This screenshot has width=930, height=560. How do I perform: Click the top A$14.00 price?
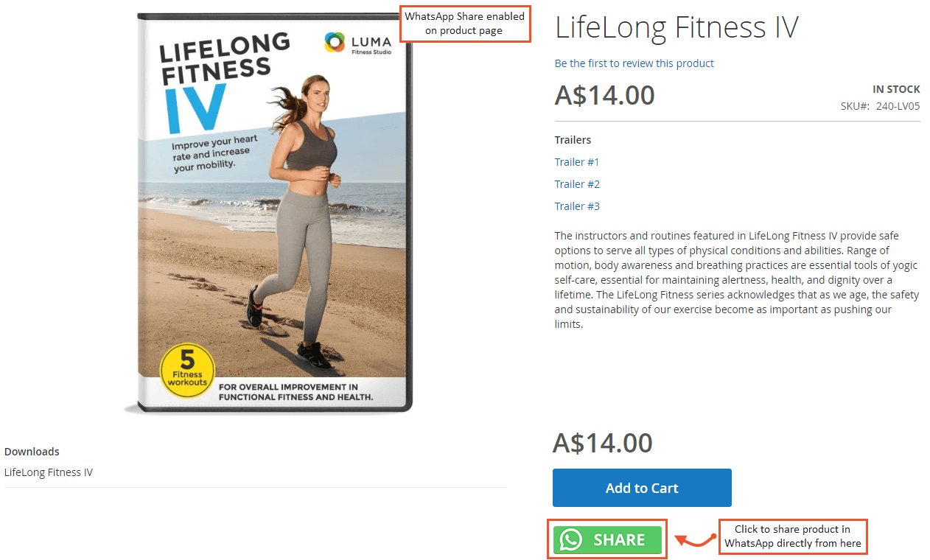coord(605,95)
